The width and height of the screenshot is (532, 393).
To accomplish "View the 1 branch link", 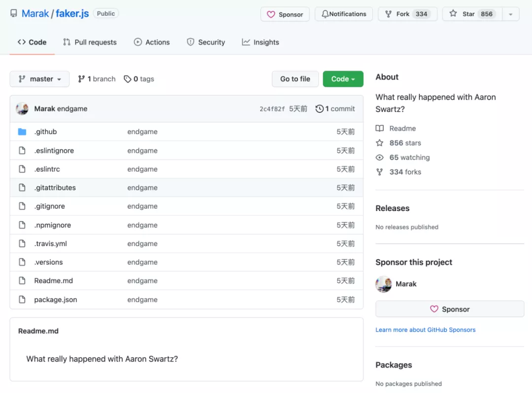I will [97, 79].
